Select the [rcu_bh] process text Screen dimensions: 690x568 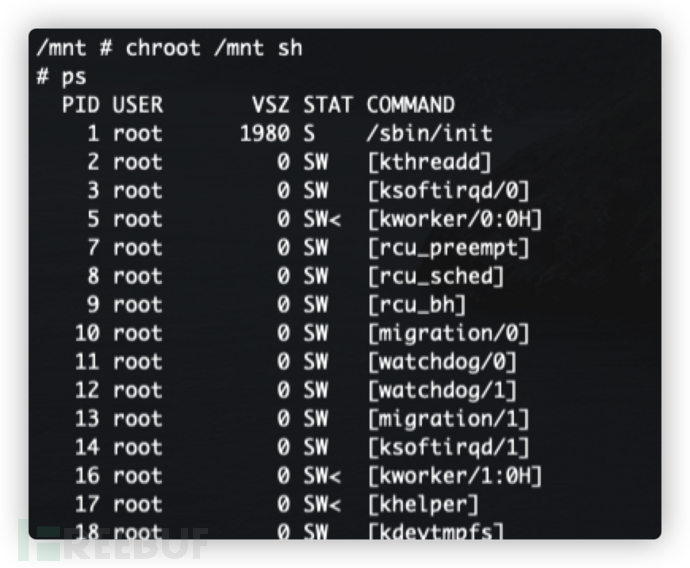coord(416,305)
